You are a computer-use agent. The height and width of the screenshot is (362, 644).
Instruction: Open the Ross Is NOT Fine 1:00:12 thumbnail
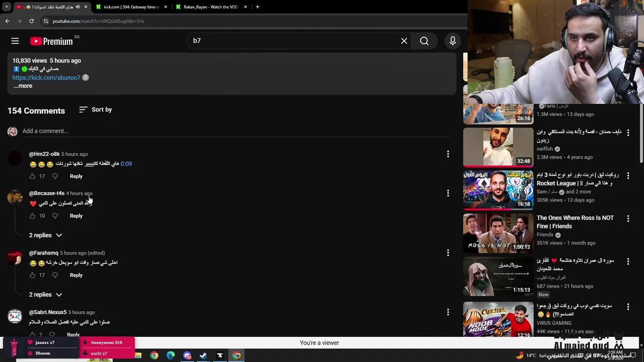click(x=498, y=233)
